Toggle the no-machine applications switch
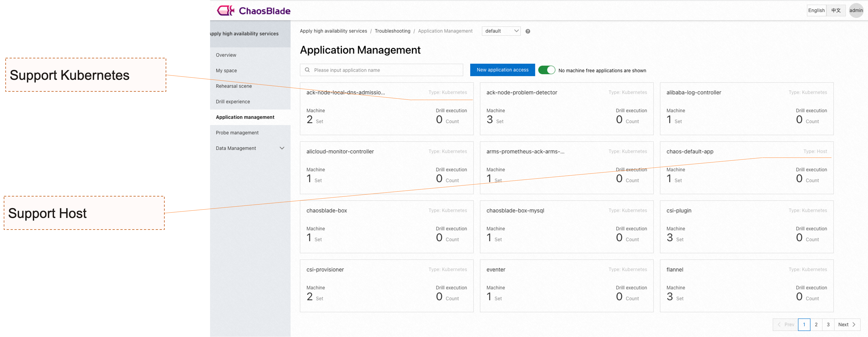The width and height of the screenshot is (868, 337). (547, 70)
